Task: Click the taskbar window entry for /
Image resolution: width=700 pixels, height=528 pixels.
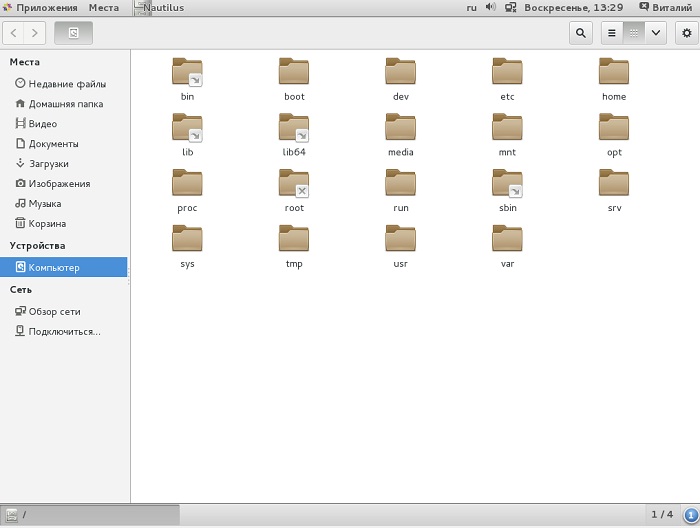Action: [x=91, y=515]
